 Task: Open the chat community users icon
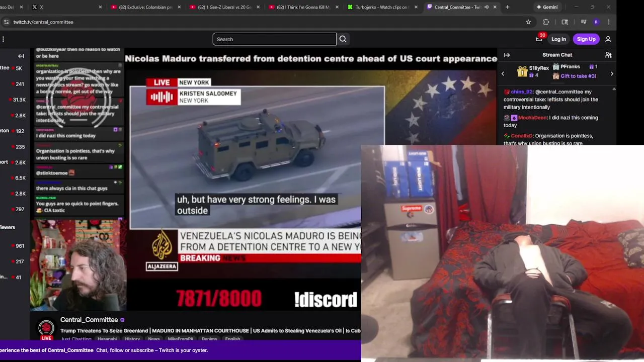[x=608, y=55]
